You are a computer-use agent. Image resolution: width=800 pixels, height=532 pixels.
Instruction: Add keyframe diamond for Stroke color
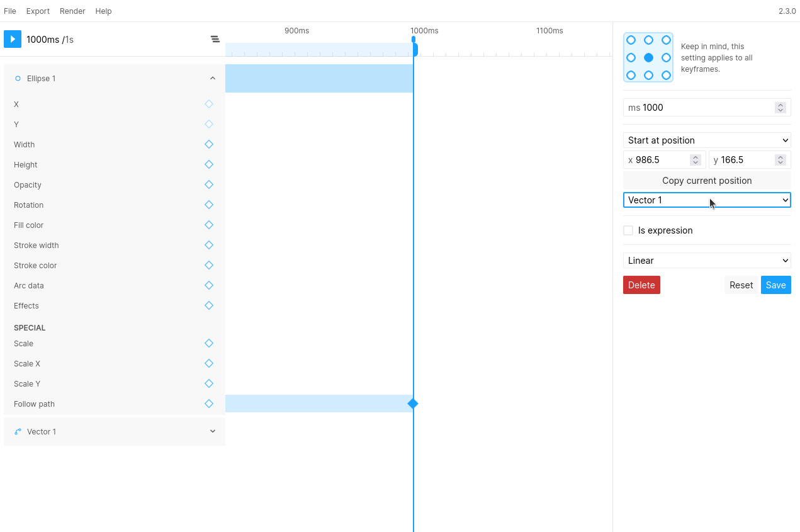(209, 265)
